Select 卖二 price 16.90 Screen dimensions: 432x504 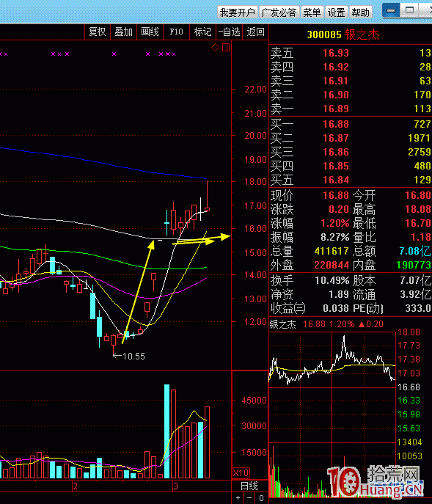coord(336,95)
